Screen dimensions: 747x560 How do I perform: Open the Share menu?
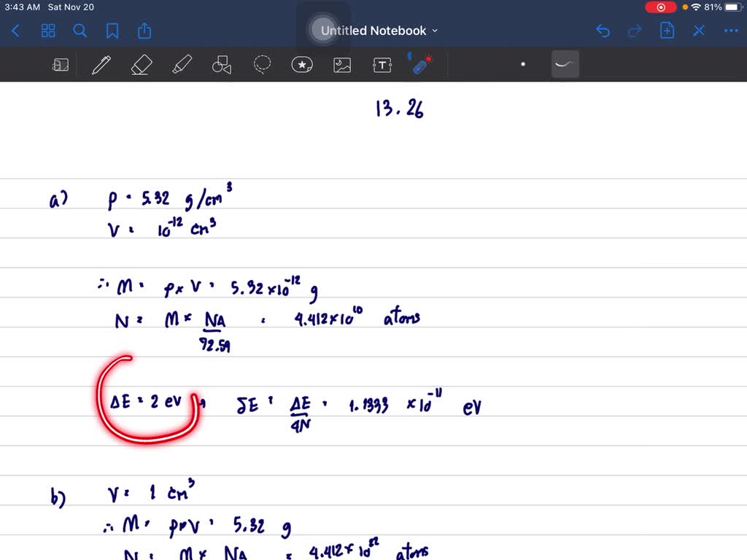point(144,31)
